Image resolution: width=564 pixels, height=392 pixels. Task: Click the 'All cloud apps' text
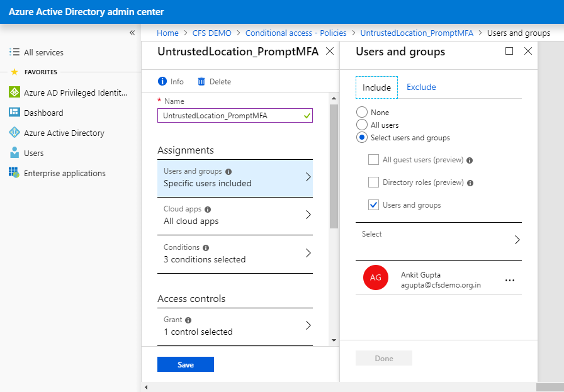(x=191, y=221)
